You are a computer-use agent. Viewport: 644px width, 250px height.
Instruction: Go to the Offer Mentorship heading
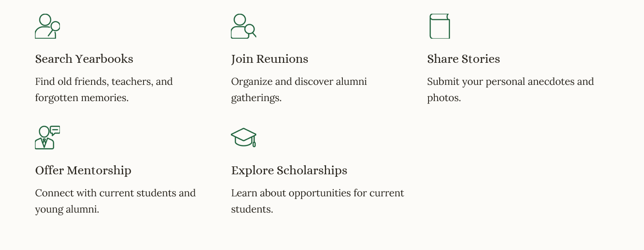pos(83,171)
